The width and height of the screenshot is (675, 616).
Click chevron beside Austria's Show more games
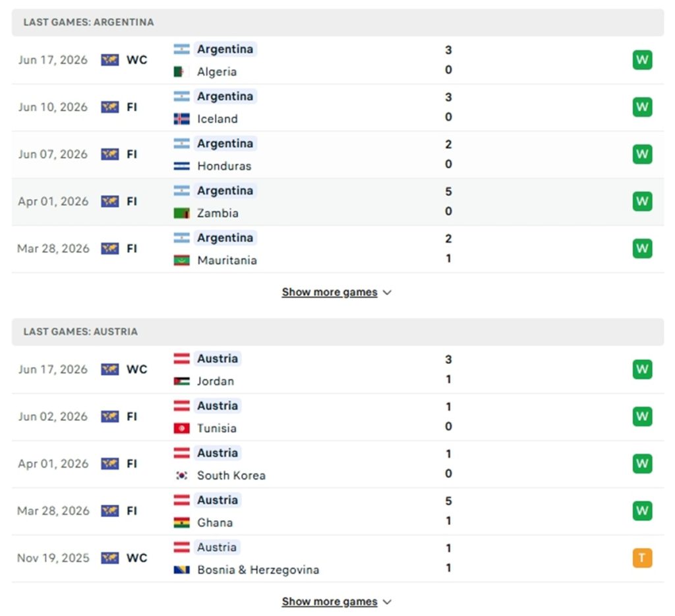(387, 601)
